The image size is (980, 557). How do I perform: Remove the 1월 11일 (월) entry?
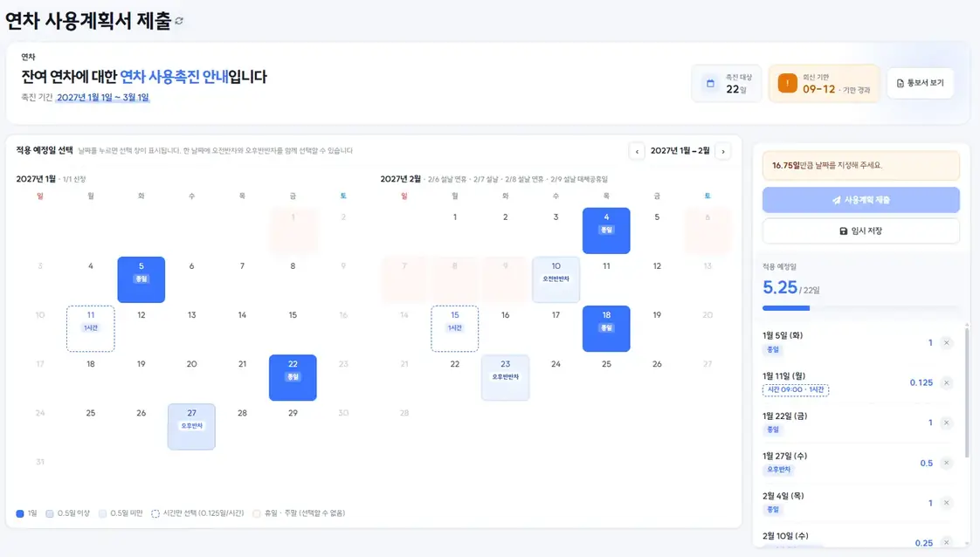tap(946, 382)
